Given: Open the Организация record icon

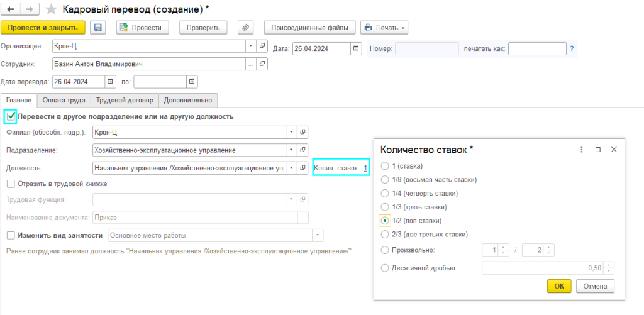Looking at the screenshot, I should (x=264, y=46).
